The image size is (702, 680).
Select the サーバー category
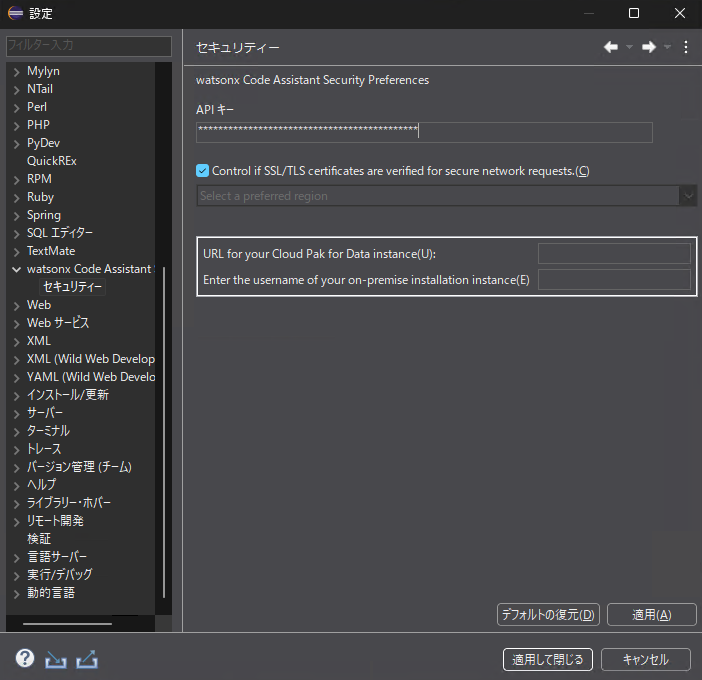coord(45,413)
